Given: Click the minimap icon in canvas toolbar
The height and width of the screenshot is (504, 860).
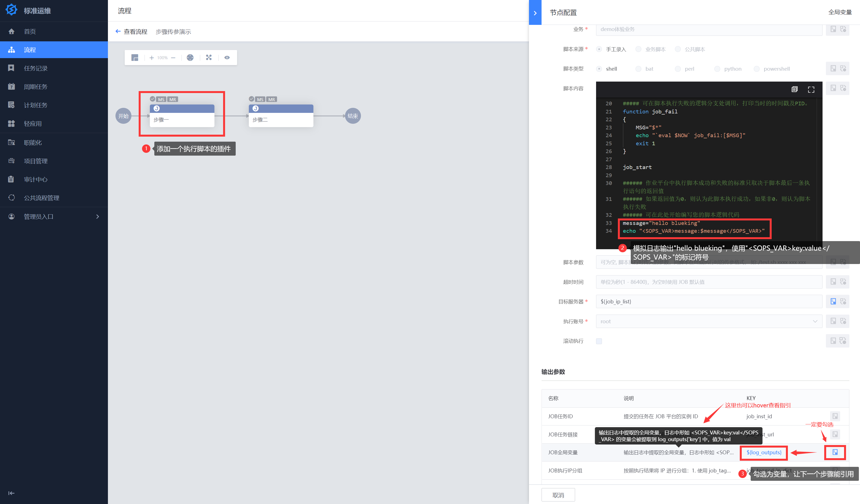Looking at the screenshot, I should click(x=135, y=58).
